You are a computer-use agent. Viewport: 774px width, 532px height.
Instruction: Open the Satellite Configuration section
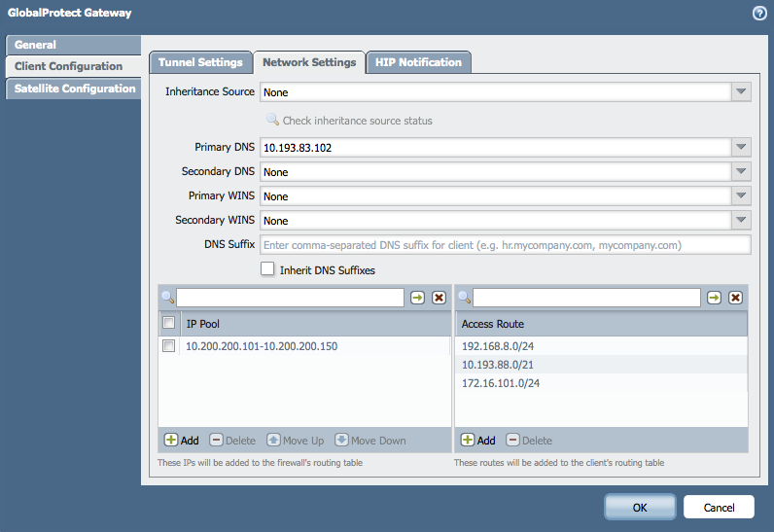[73, 89]
